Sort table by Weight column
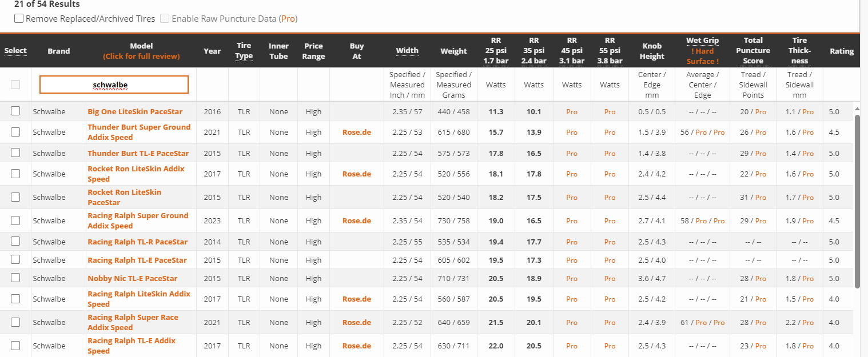Image resolution: width=868 pixels, height=357 pixels. tap(453, 51)
